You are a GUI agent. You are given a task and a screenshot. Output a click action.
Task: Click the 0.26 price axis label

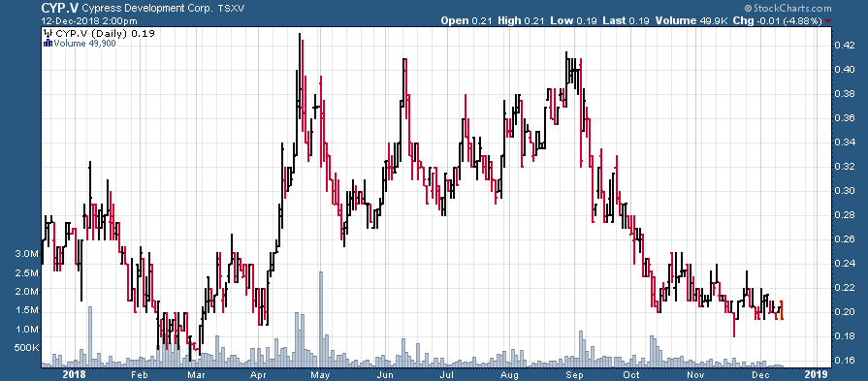pyautogui.click(x=844, y=238)
